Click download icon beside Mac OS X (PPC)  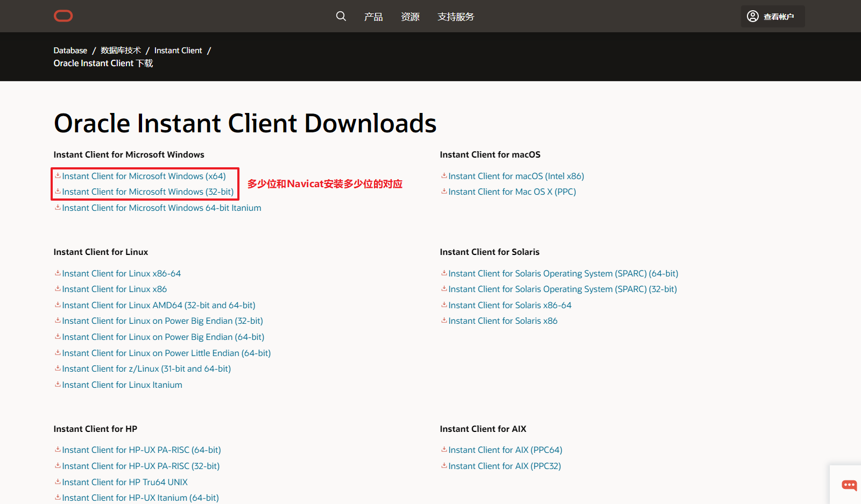[444, 191]
